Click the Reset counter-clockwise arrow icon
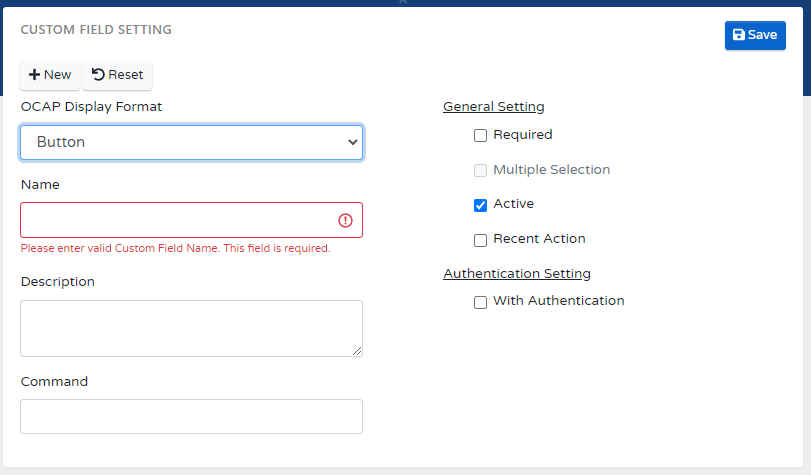Screen dimensions: 811x475 [x=98, y=75]
